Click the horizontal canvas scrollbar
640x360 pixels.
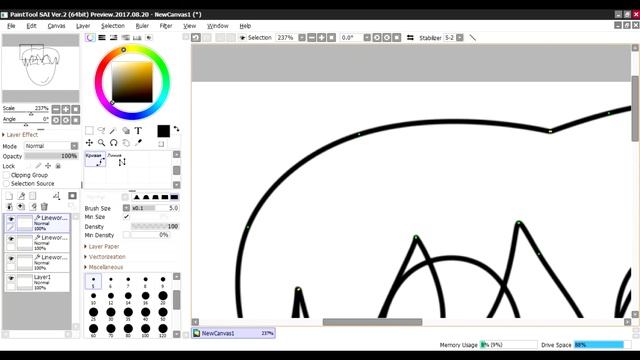point(372,322)
